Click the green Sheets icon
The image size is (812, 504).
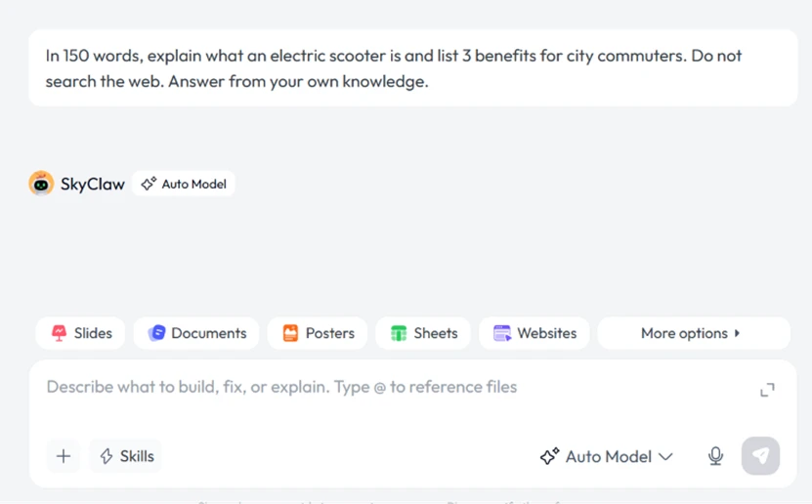[x=399, y=333]
